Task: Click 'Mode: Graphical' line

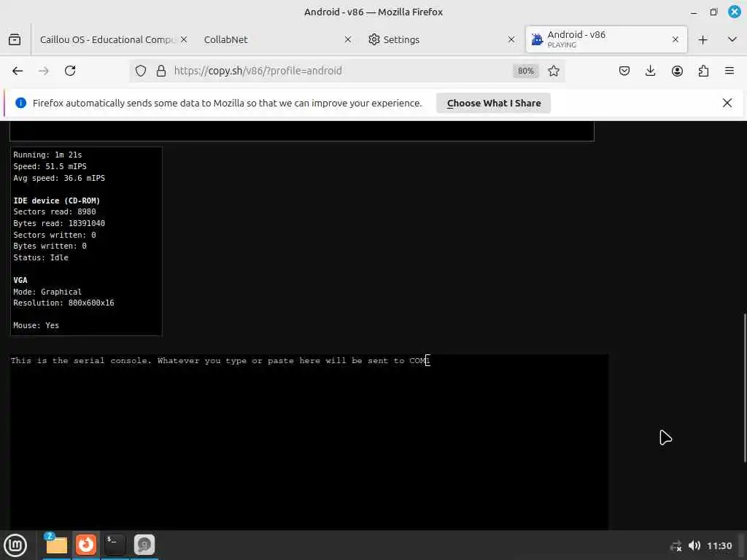Action: pyautogui.click(x=47, y=292)
